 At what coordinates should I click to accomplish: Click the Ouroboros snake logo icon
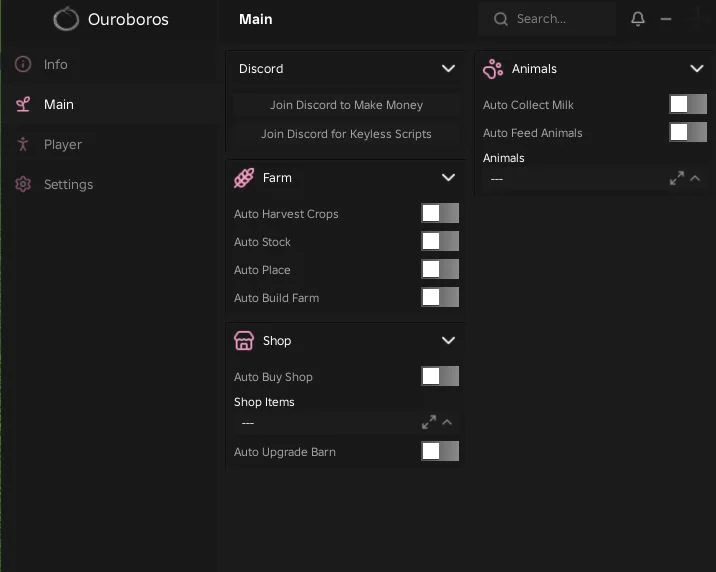66,19
